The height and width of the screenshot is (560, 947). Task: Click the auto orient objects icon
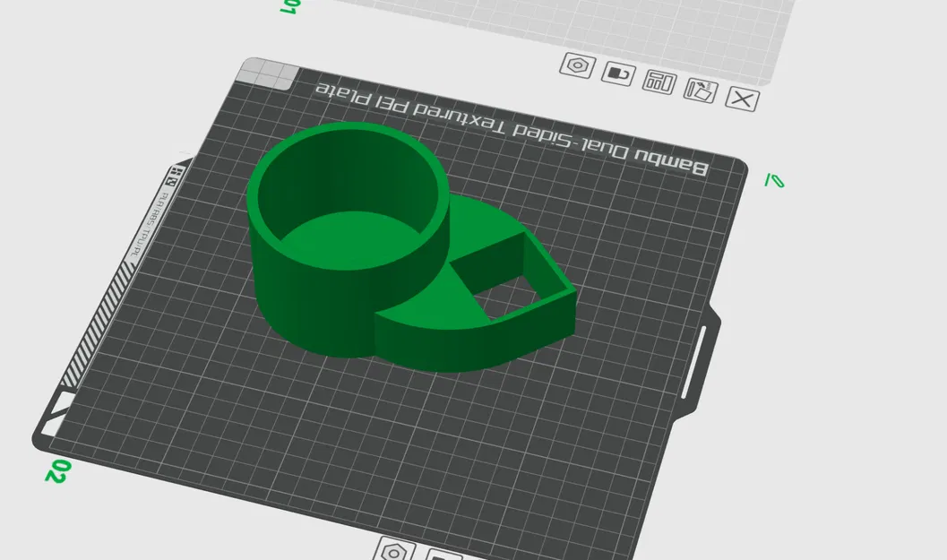point(701,90)
